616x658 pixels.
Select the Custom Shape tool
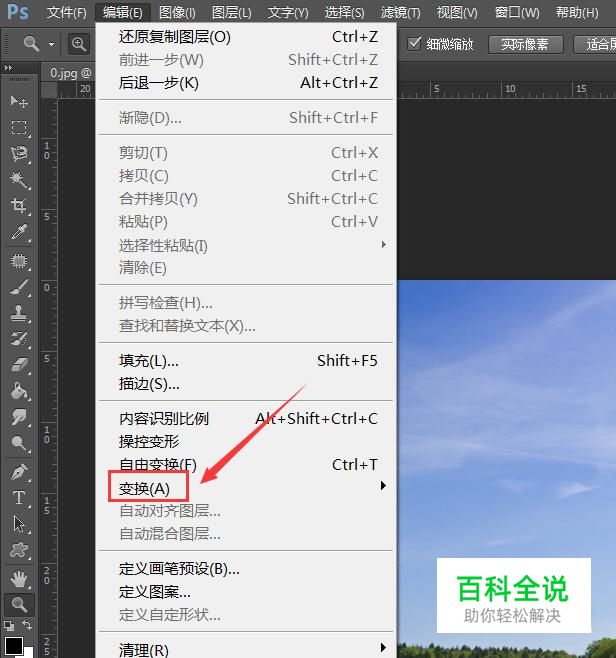pos(19,550)
